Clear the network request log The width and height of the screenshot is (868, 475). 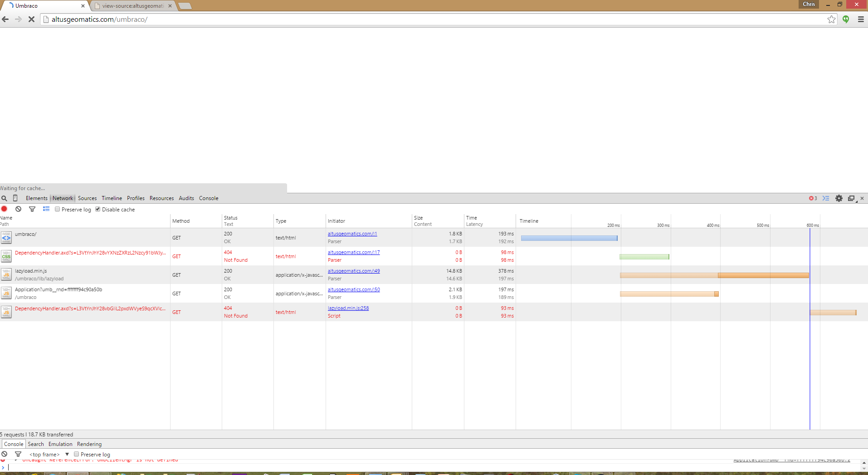[18, 209]
